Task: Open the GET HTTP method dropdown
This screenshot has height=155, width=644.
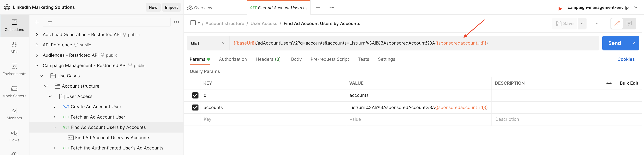Action: [208, 43]
